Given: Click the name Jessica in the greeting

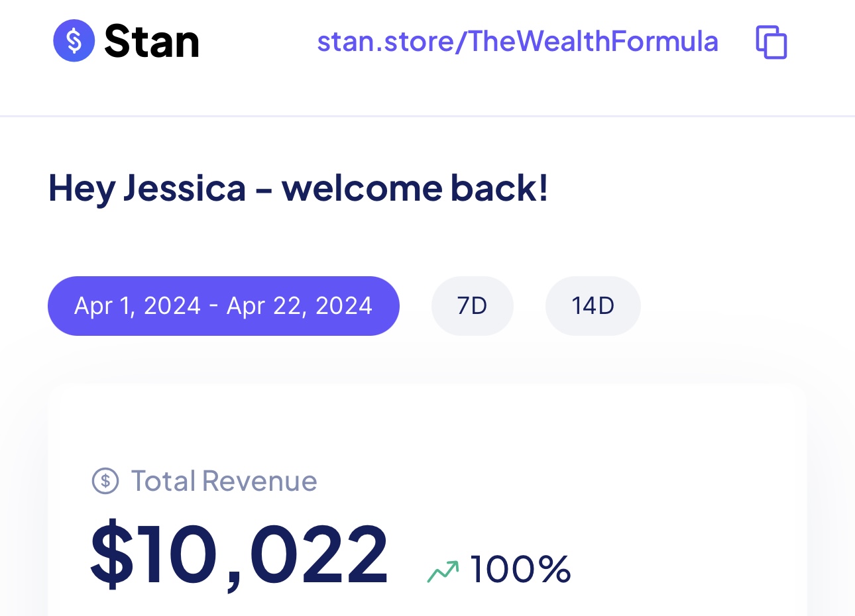Looking at the screenshot, I should [184, 188].
